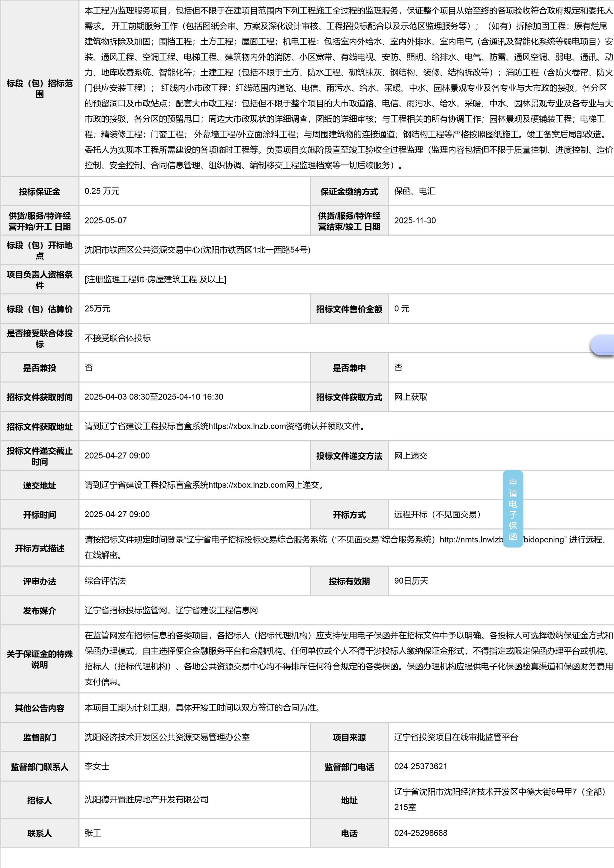Click estimated price value 25万元
614x868 pixels.
click(97, 309)
